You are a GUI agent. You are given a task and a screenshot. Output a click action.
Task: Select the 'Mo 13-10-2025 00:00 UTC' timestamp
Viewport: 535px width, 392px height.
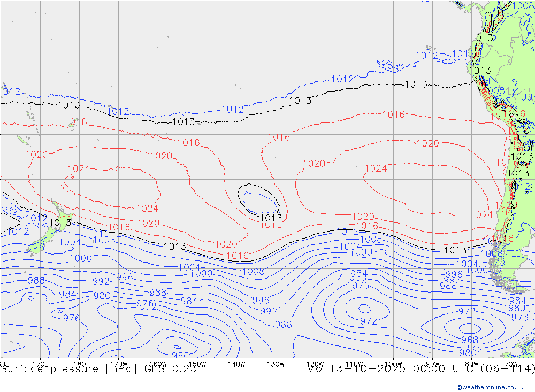click(389, 369)
